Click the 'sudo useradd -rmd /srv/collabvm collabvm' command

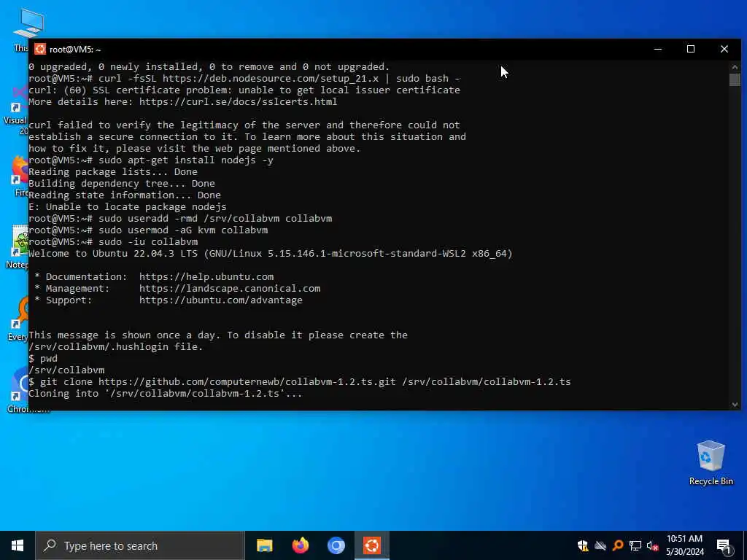tap(215, 219)
